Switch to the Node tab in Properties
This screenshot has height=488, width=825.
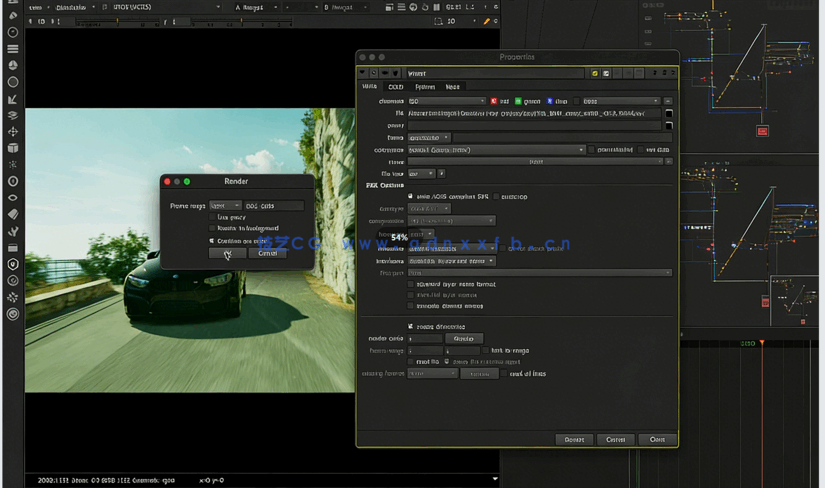pos(453,87)
